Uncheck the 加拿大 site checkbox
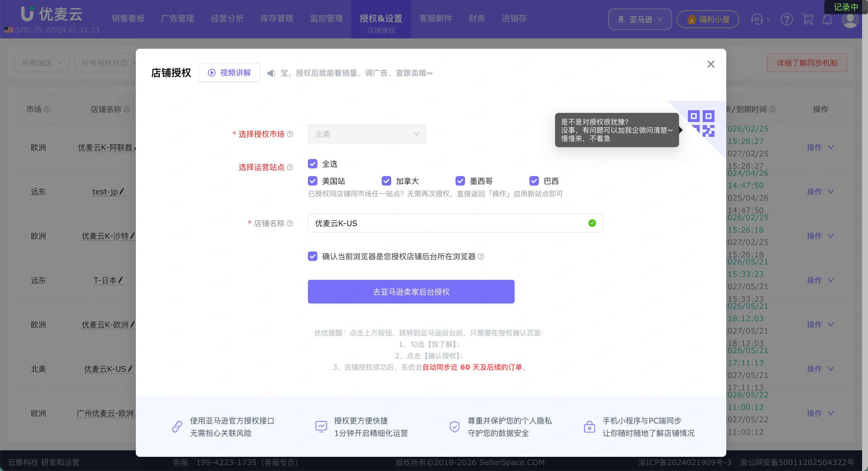The image size is (868, 471). click(x=386, y=181)
